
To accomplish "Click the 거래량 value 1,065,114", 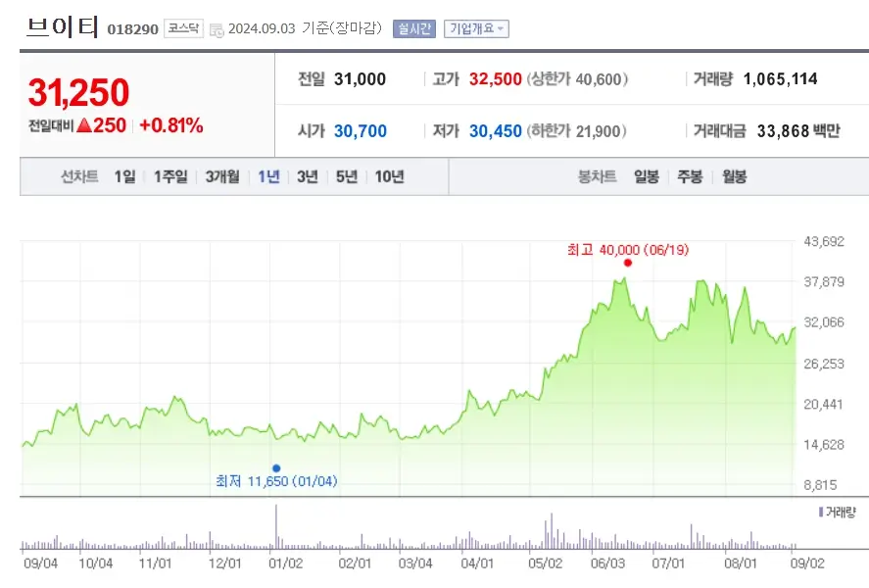I will tap(780, 79).
